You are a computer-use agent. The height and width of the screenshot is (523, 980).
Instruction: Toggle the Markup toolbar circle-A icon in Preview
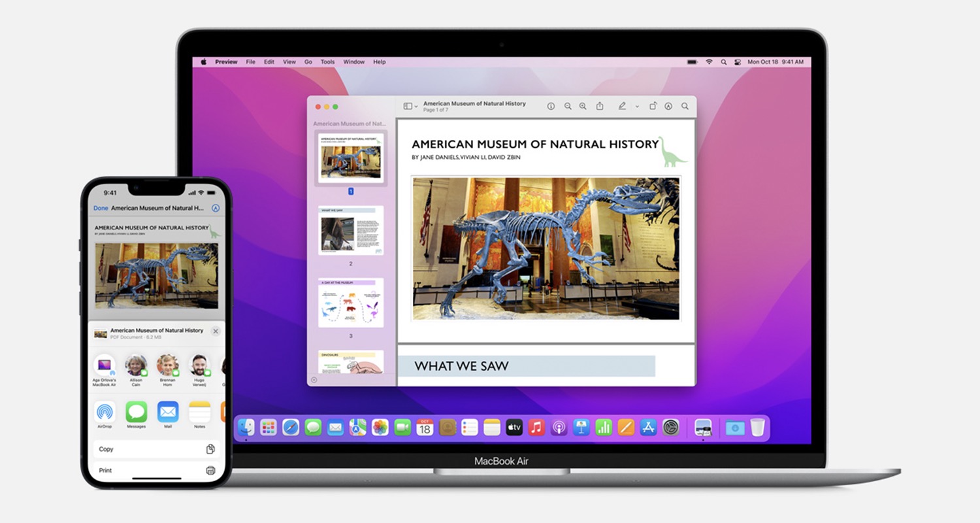[668, 106]
